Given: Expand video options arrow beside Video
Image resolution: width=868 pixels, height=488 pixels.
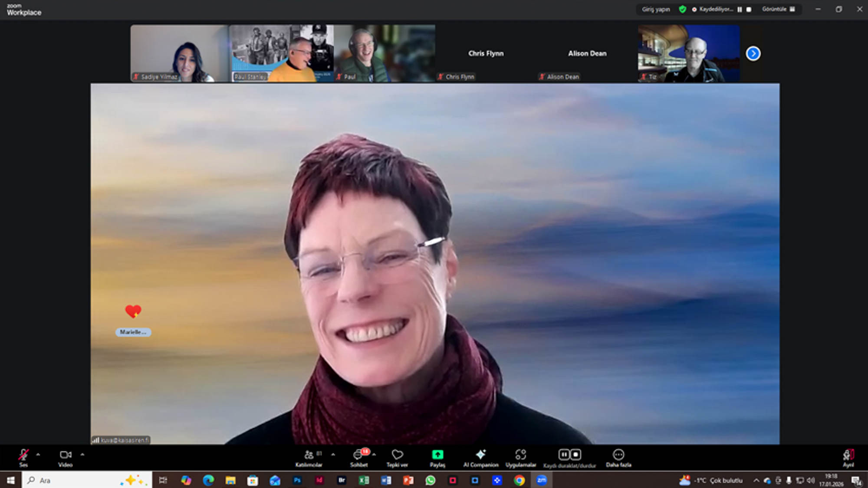Looking at the screenshot, I should pos(82,455).
